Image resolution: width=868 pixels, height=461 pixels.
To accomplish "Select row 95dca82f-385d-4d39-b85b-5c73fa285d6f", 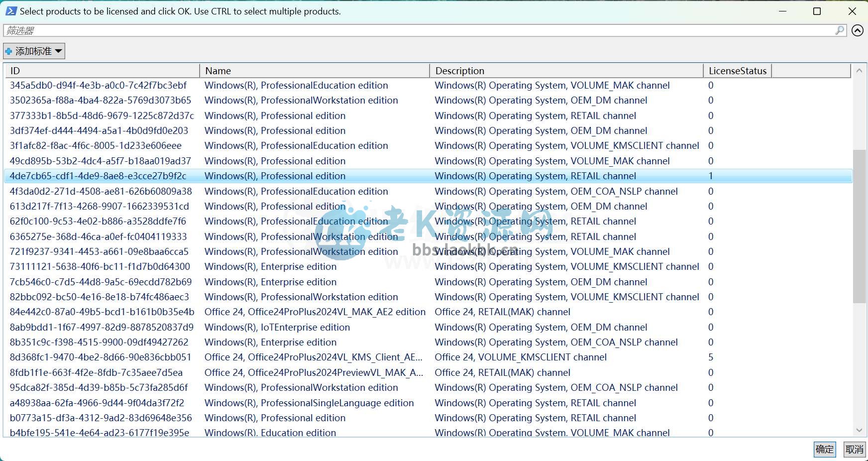I will (x=428, y=387).
